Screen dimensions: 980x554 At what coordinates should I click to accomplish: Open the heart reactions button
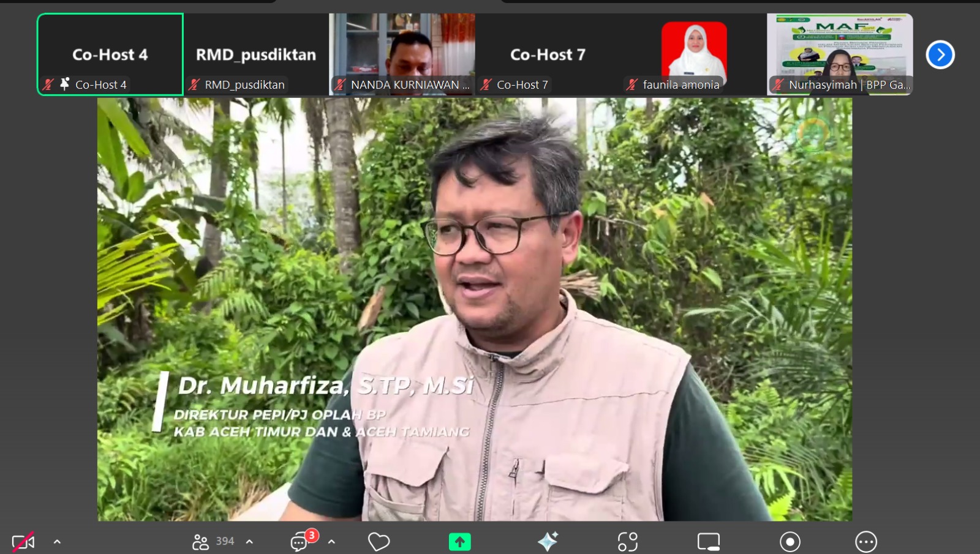[379, 542]
